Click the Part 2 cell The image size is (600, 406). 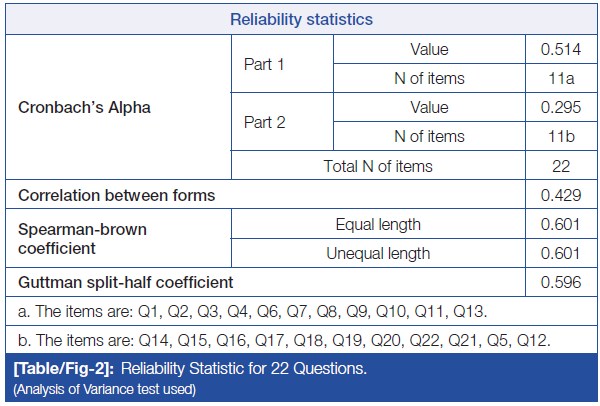coord(265,122)
